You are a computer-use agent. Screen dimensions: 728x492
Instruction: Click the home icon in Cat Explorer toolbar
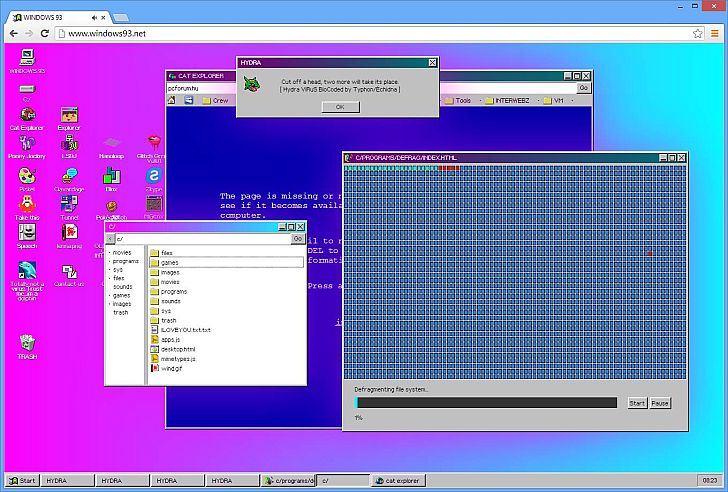pos(172,100)
